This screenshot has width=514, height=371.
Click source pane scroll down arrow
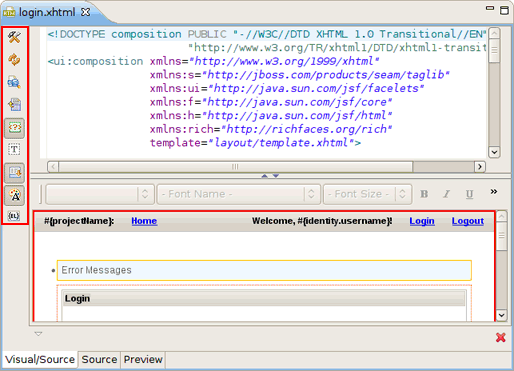(494, 152)
